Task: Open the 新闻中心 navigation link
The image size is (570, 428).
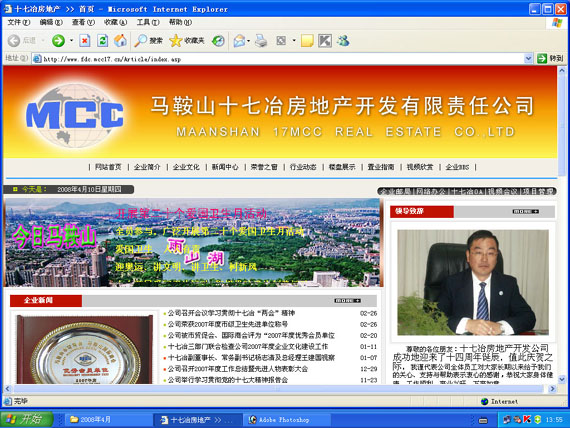Action: click(x=225, y=167)
